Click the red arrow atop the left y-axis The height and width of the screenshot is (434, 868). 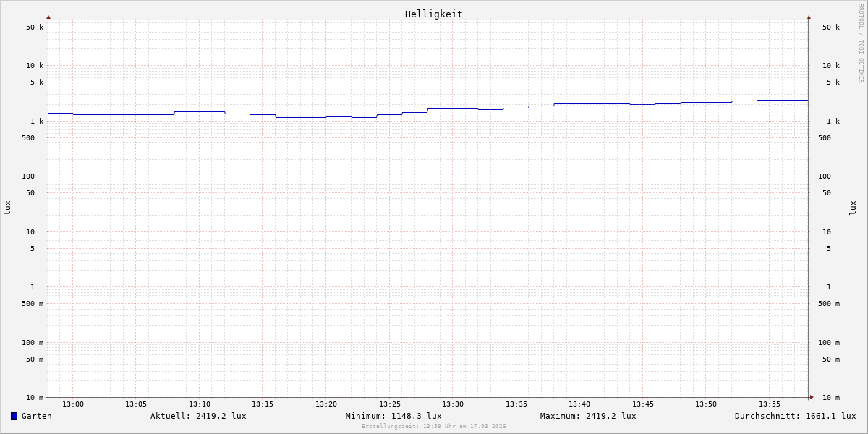point(48,17)
